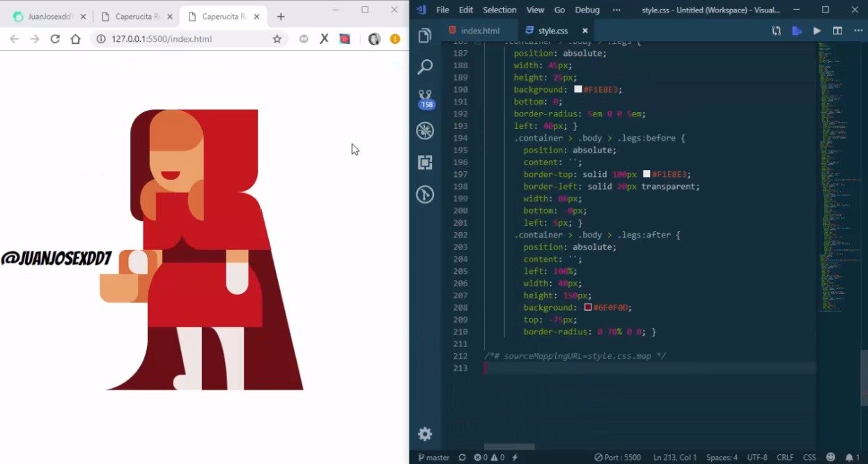Click the editor horizontal scrollbar
This screenshot has height=464, width=868.
click(x=509, y=447)
